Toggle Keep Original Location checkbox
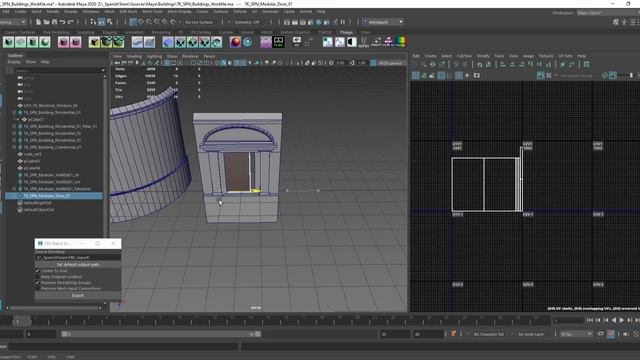 (x=38, y=277)
